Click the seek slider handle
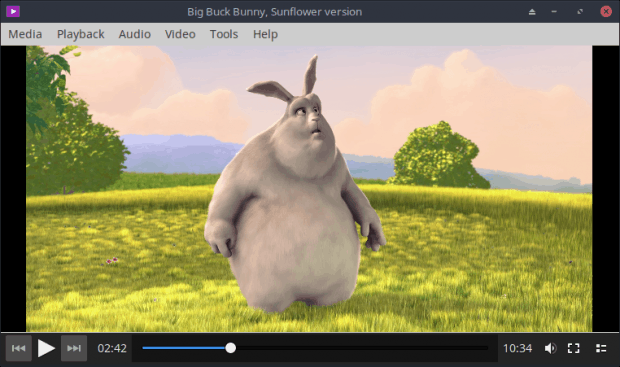 [231, 348]
